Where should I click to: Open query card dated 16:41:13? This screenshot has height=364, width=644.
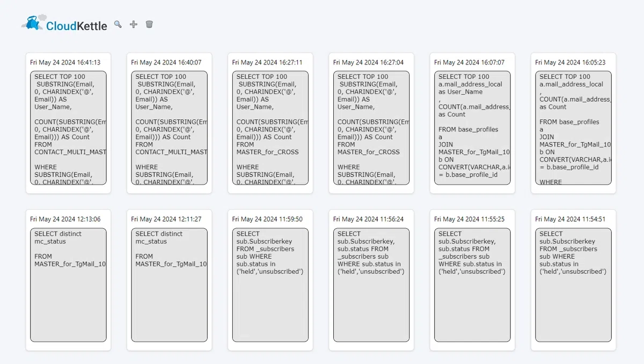pos(68,123)
